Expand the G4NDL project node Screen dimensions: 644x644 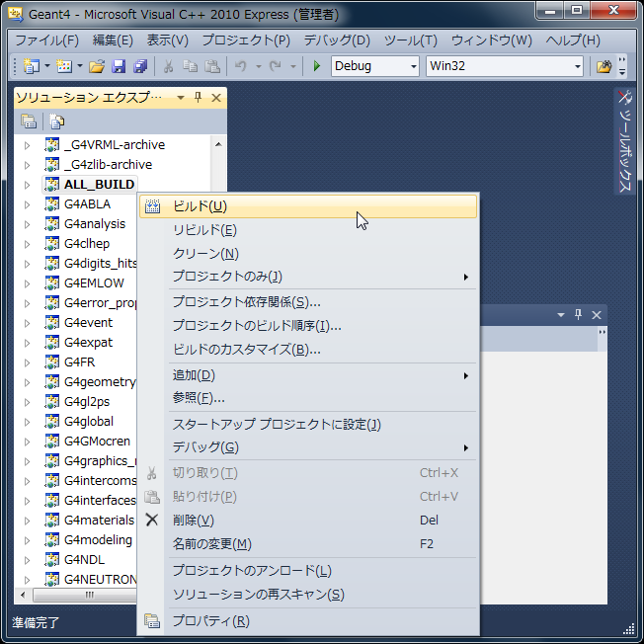point(27,560)
